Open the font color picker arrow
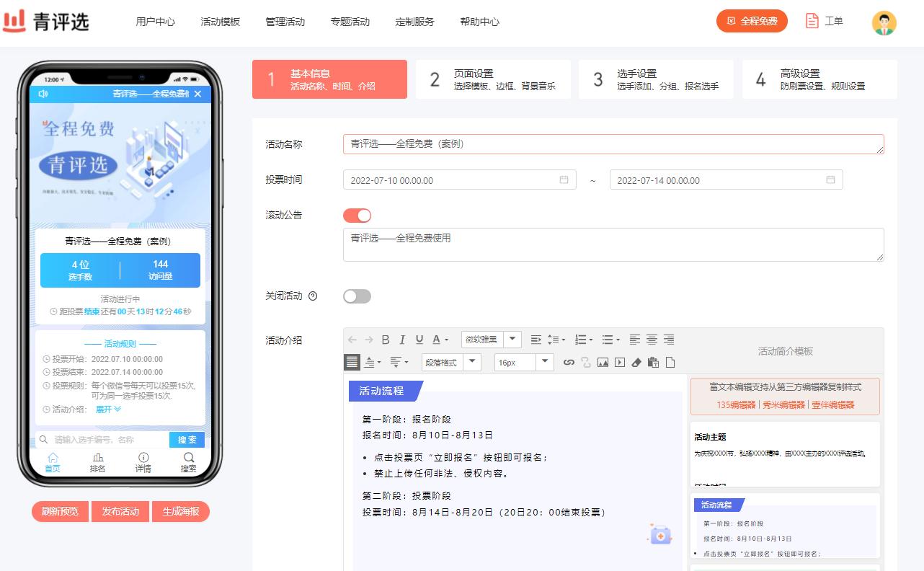The width and height of the screenshot is (924, 571). pyautogui.click(x=446, y=340)
